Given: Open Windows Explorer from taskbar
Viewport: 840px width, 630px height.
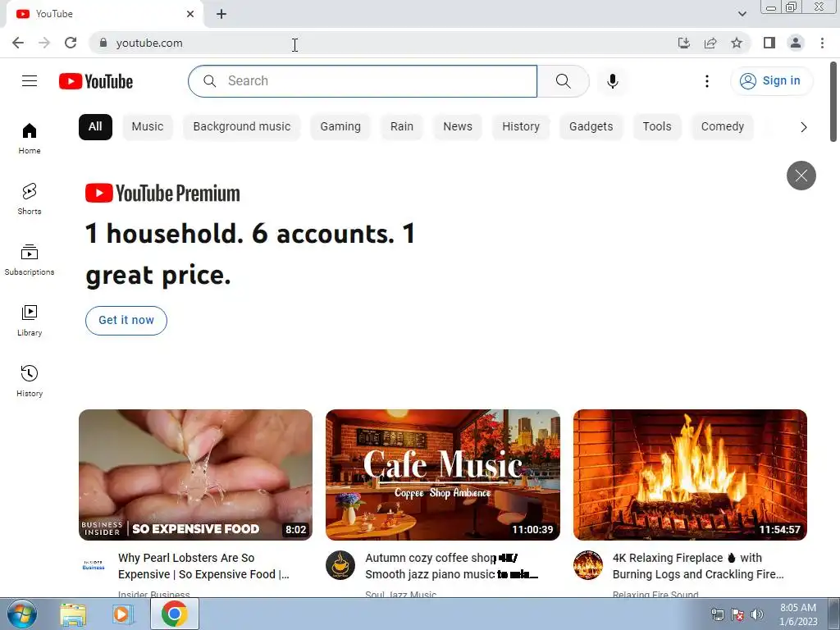Looking at the screenshot, I should tap(73, 614).
